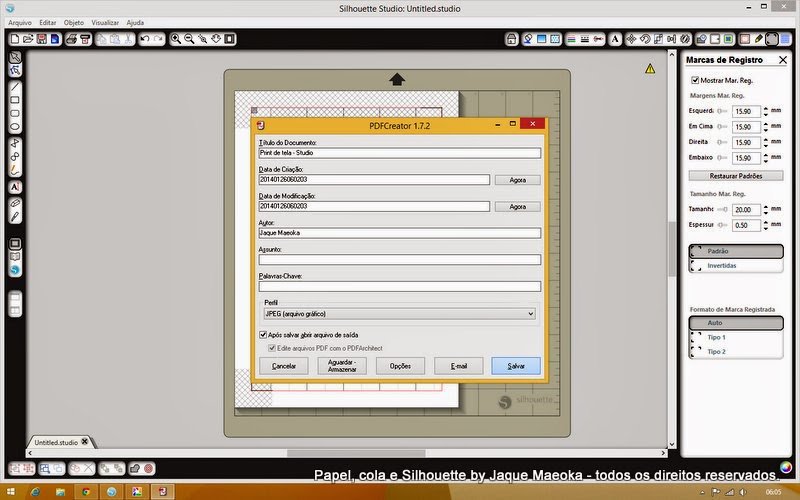Screen dimensions: 800x500
Task: Select the Knife tool
Action: click(x=15, y=217)
